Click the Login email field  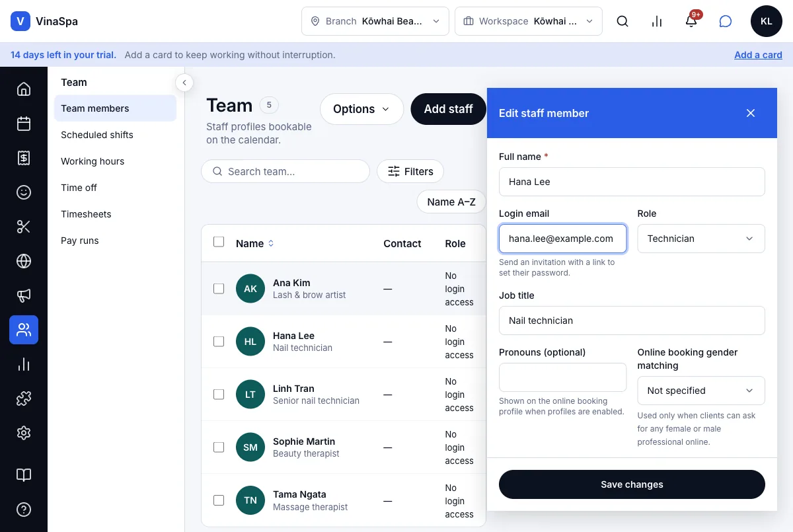click(562, 239)
